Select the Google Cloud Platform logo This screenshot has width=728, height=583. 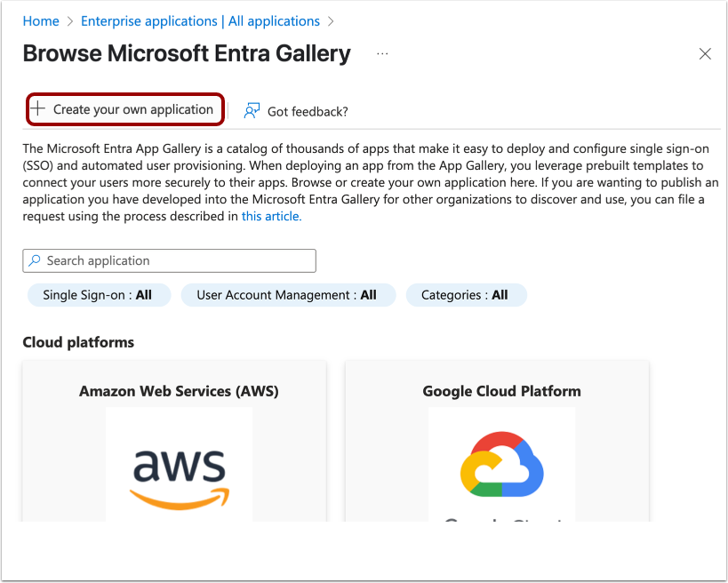501,463
